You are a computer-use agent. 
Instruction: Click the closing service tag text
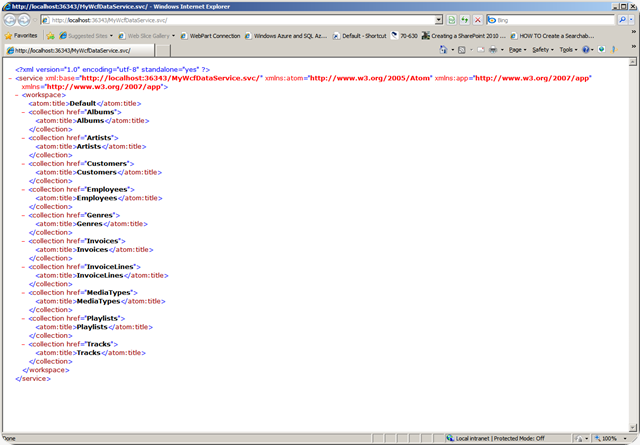click(x=33, y=379)
